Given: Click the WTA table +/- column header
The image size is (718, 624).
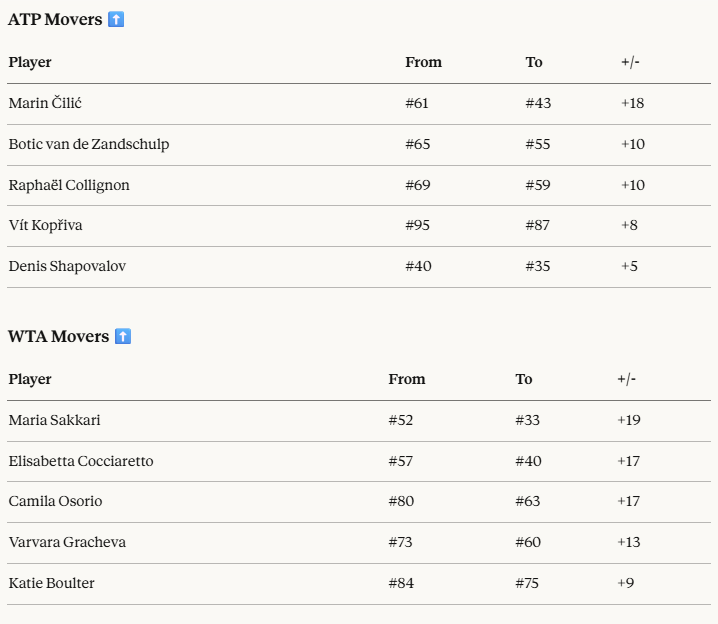Looking at the screenshot, I should pos(627,379).
